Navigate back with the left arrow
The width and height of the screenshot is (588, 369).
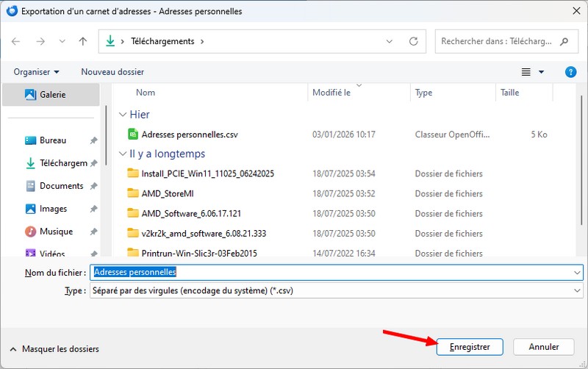tap(16, 42)
